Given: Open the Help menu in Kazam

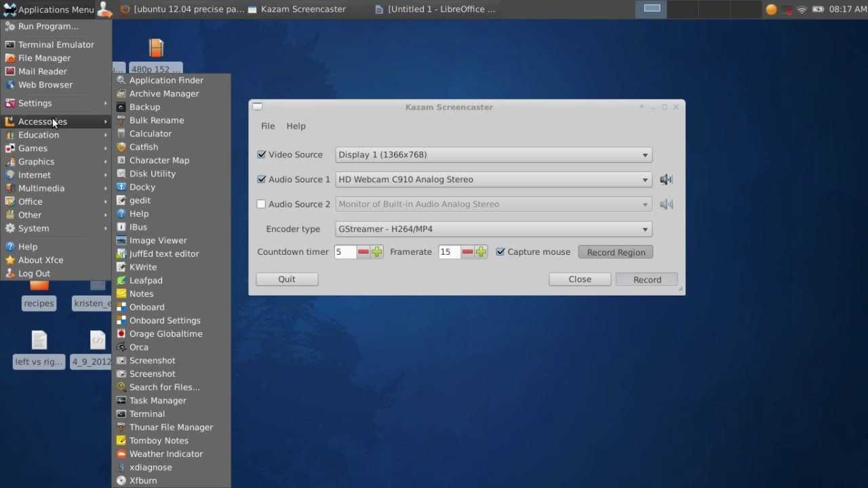Looking at the screenshot, I should pyautogui.click(x=296, y=126).
